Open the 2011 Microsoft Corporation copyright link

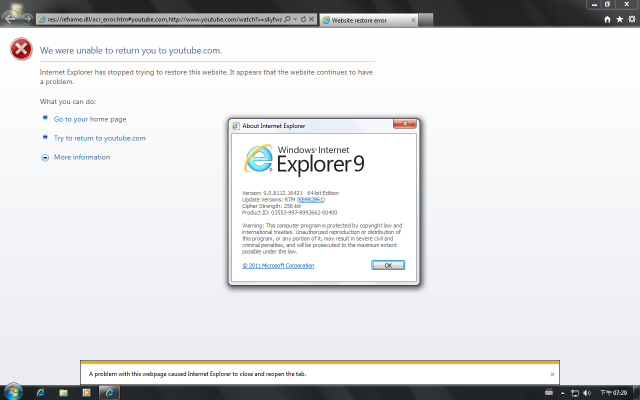tap(278, 266)
